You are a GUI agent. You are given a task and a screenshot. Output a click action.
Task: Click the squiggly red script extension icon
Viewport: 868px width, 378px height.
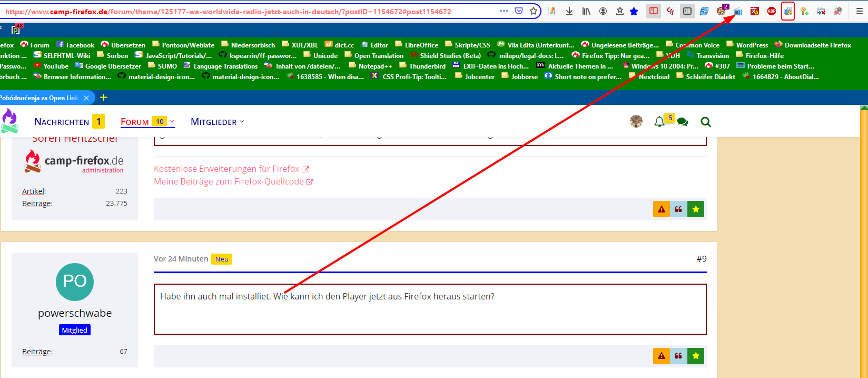coord(670,11)
